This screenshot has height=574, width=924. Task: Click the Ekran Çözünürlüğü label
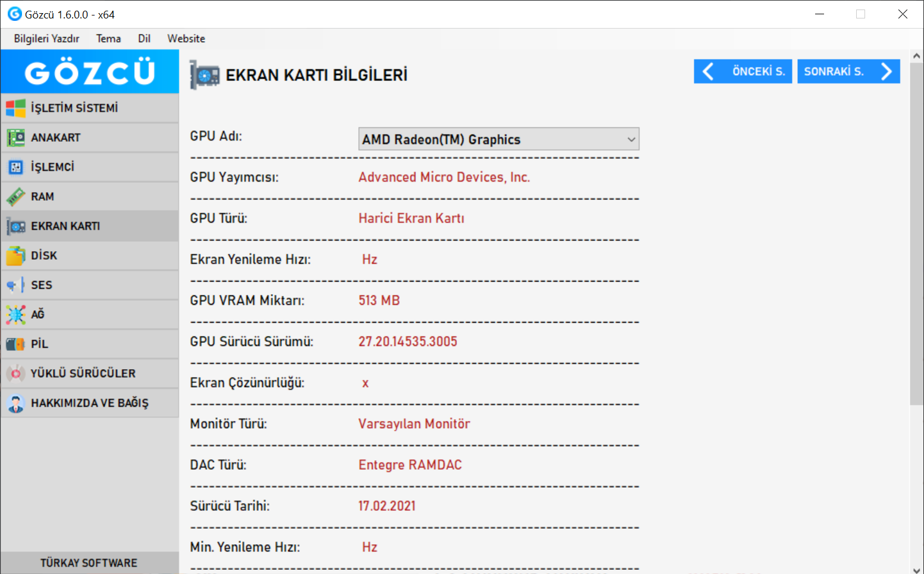click(247, 383)
